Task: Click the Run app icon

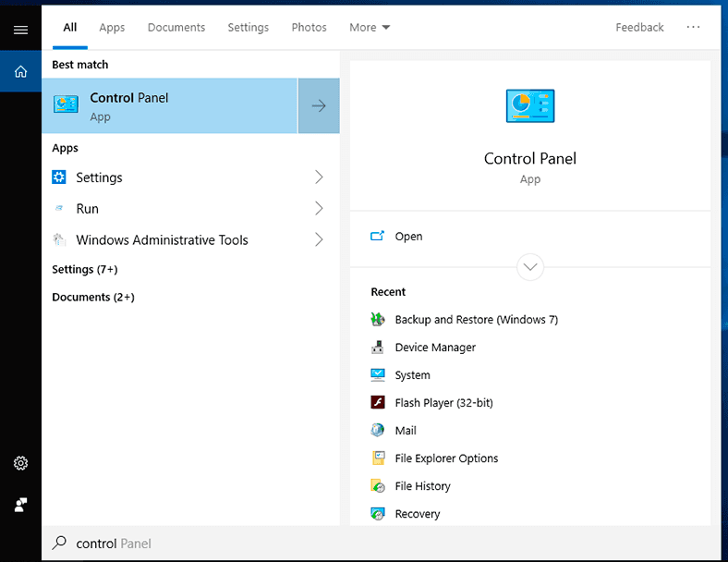Action: click(x=59, y=208)
